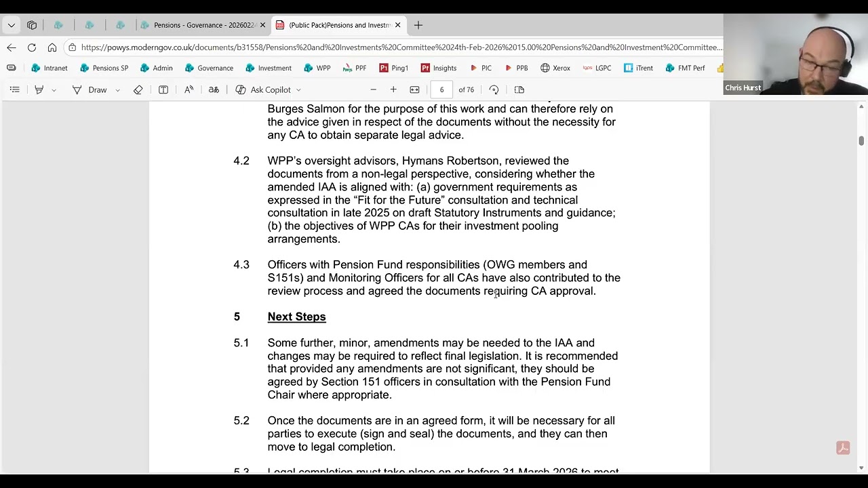Go to the browser home page

coord(52,47)
